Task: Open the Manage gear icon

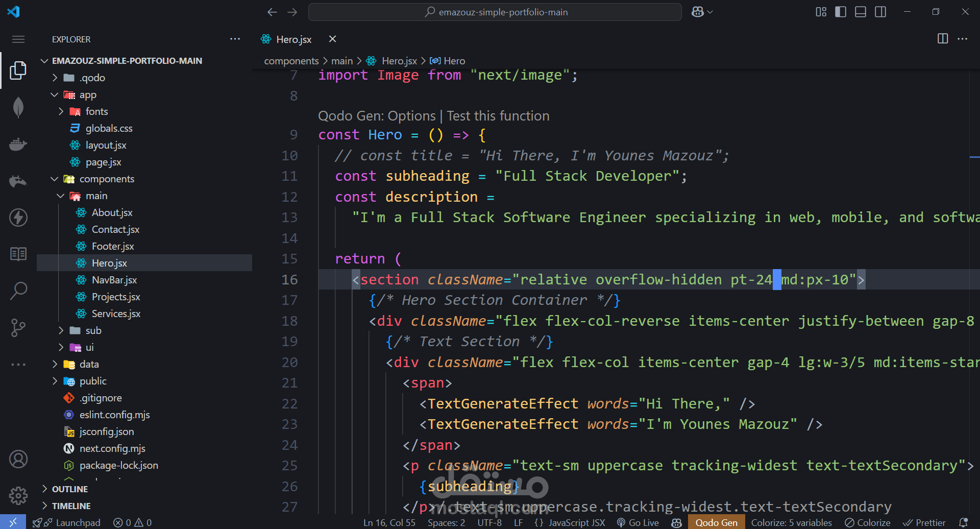Action: tap(18, 495)
